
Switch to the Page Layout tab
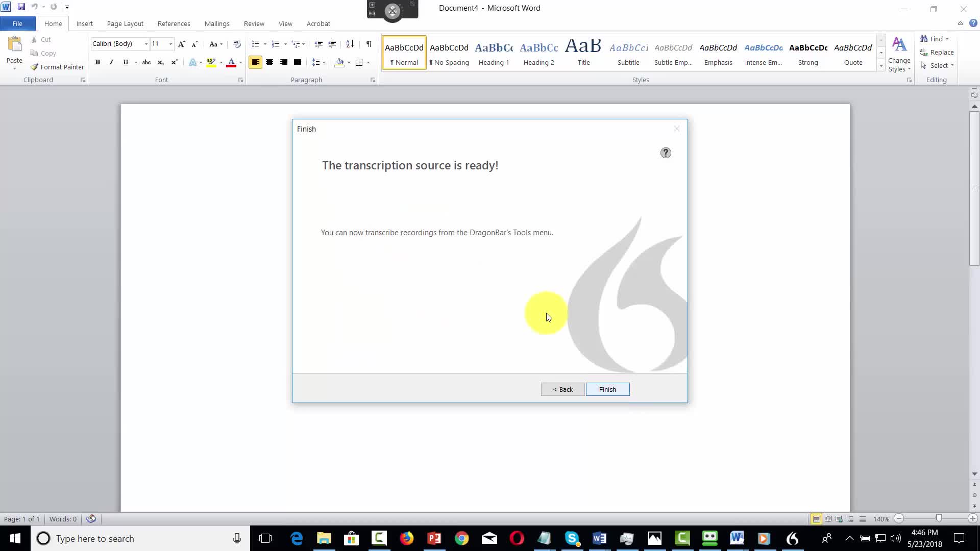pyautogui.click(x=125, y=23)
